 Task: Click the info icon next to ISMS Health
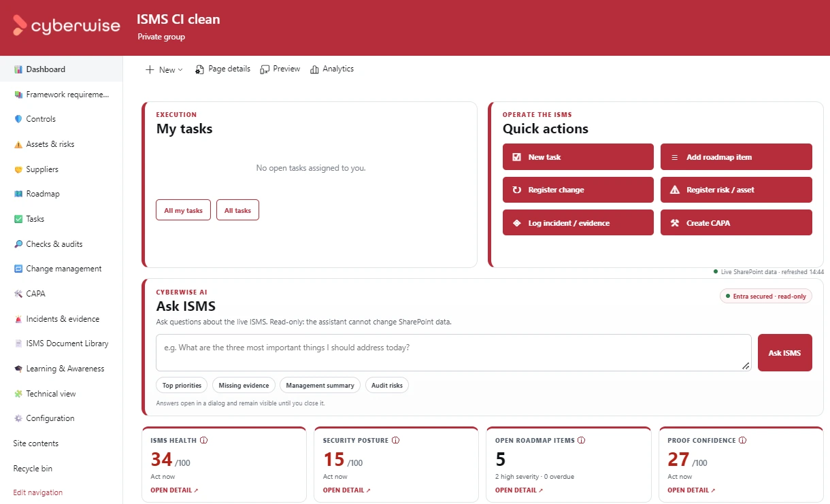click(203, 440)
